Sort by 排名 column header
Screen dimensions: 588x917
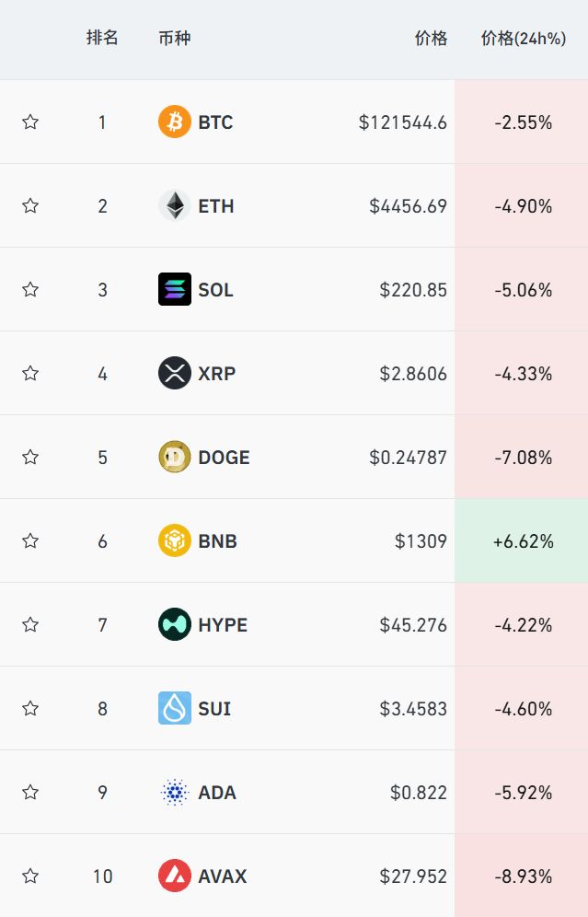click(x=102, y=38)
